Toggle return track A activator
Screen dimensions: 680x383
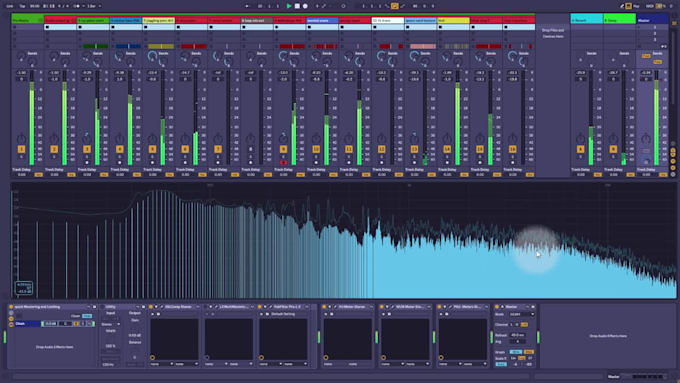(580, 149)
